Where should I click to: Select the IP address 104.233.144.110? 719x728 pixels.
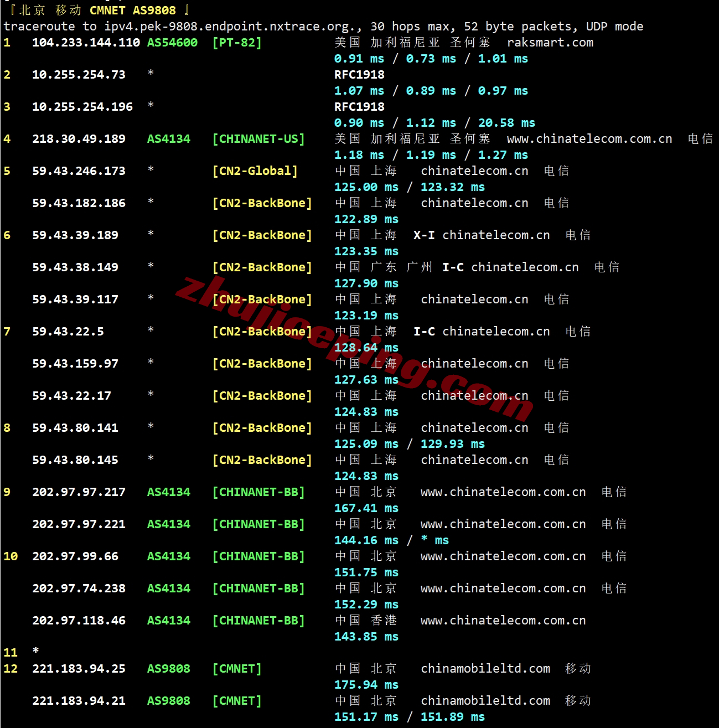86,43
